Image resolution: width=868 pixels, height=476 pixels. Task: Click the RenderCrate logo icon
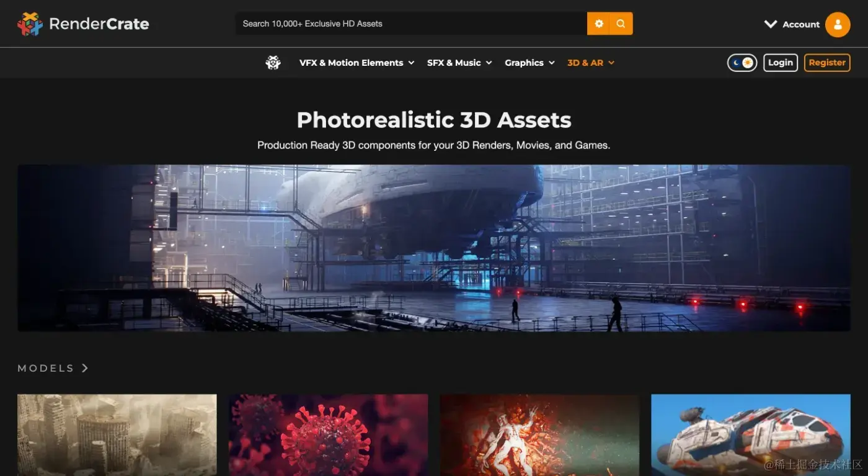29,24
